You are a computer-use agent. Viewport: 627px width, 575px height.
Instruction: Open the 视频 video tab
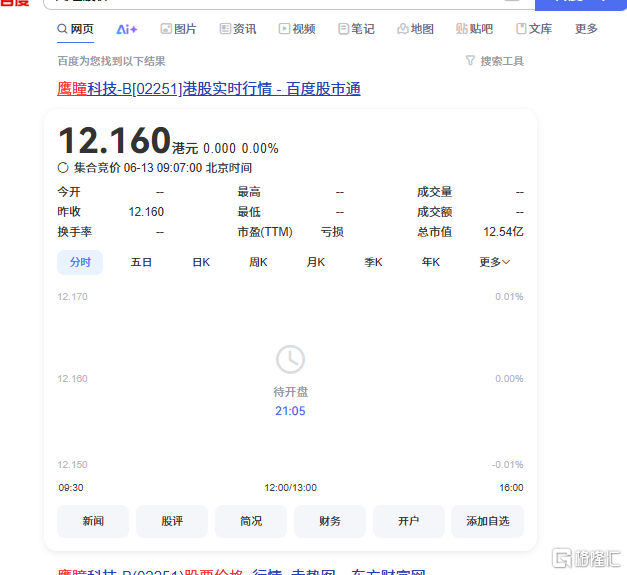click(x=297, y=29)
